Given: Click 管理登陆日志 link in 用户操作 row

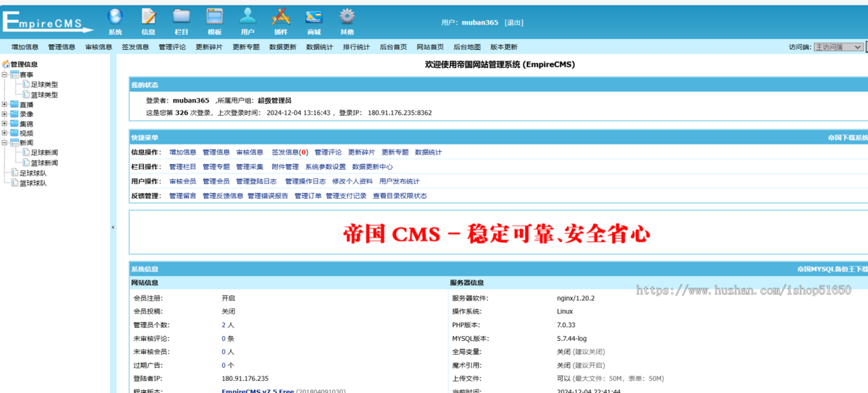Looking at the screenshot, I should tap(256, 181).
